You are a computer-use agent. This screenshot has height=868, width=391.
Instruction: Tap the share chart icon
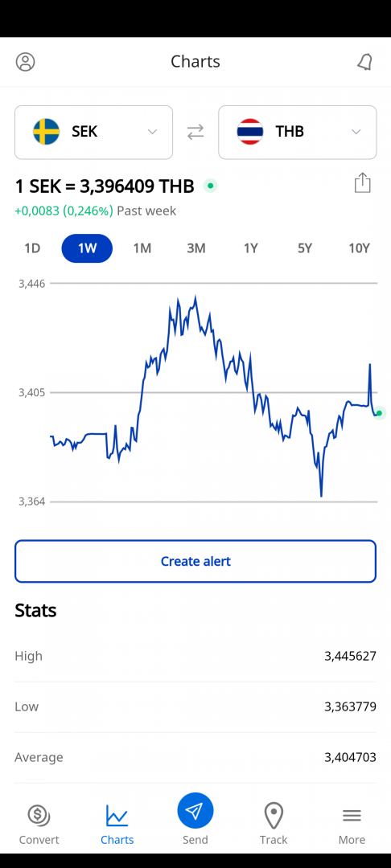pos(362,182)
